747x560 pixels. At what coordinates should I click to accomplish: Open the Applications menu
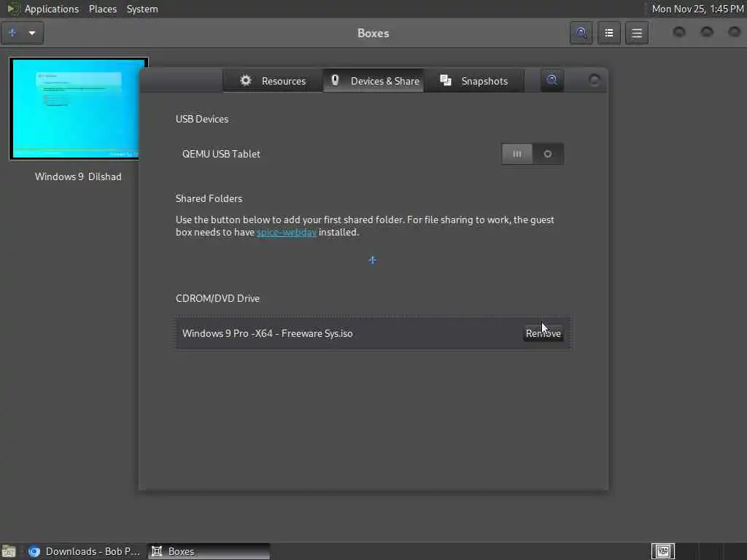pyautogui.click(x=52, y=9)
